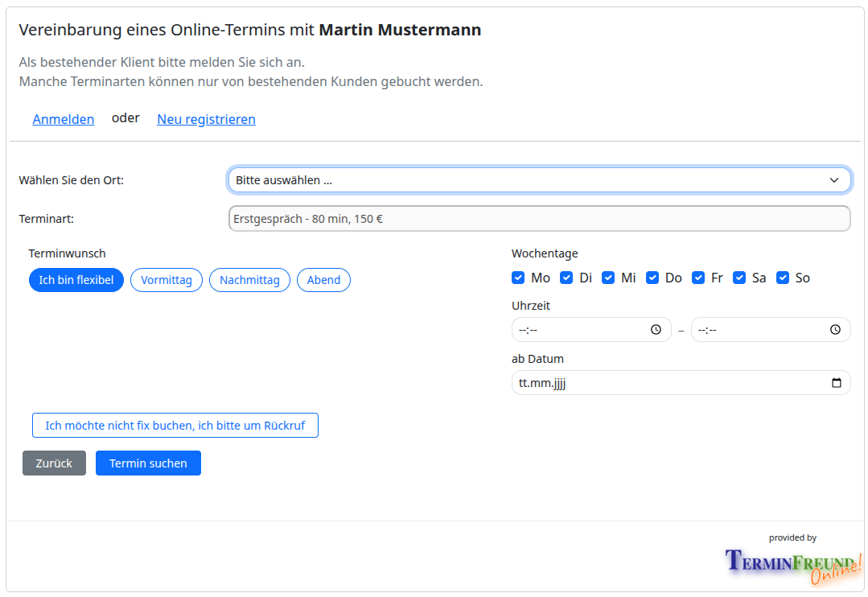This screenshot has width=868, height=597.
Task: Toggle the Fr weekday checkbox
Action: (698, 278)
